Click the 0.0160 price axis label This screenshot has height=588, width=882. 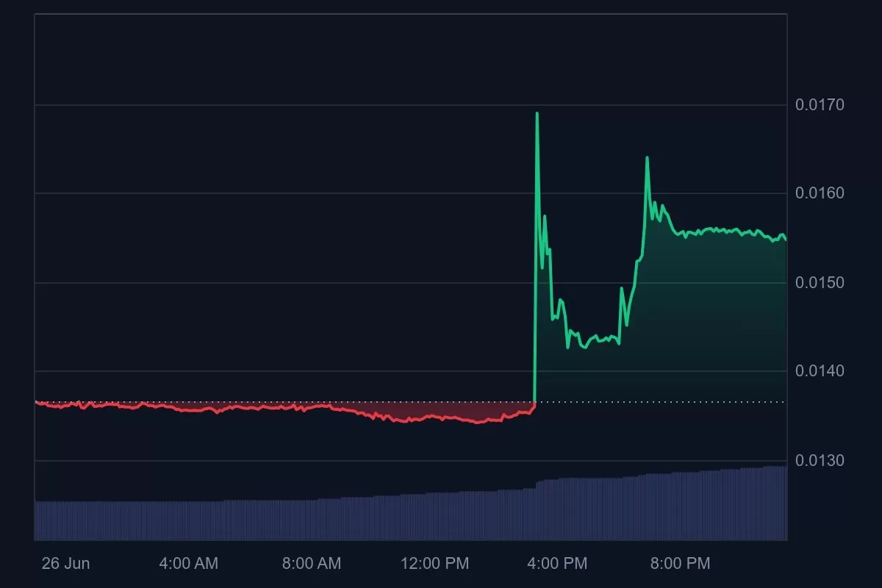click(x=820, y=193)
